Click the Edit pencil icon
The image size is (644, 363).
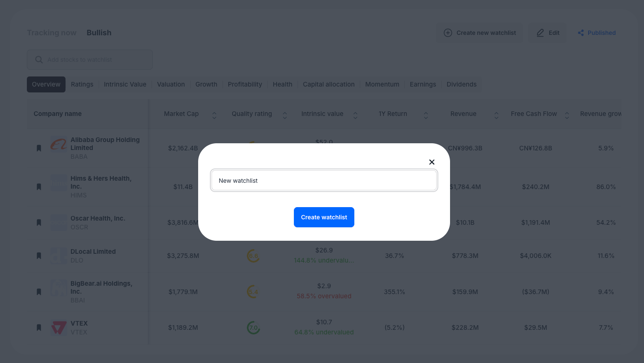pyautogui.click(x=540, y=33)
